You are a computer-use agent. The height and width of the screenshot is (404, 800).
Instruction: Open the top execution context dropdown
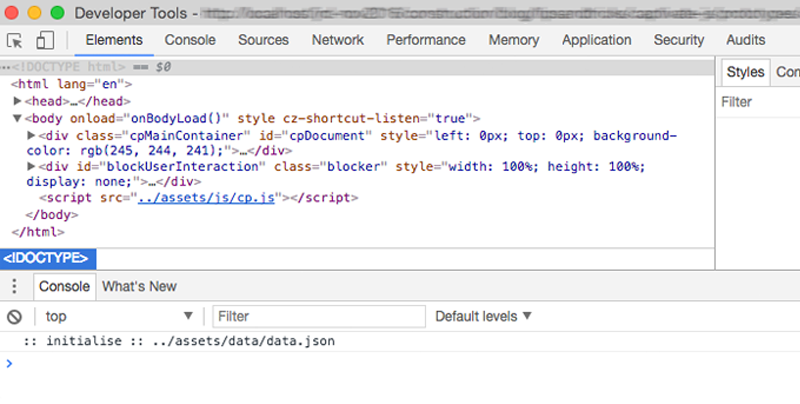(119, 316)
